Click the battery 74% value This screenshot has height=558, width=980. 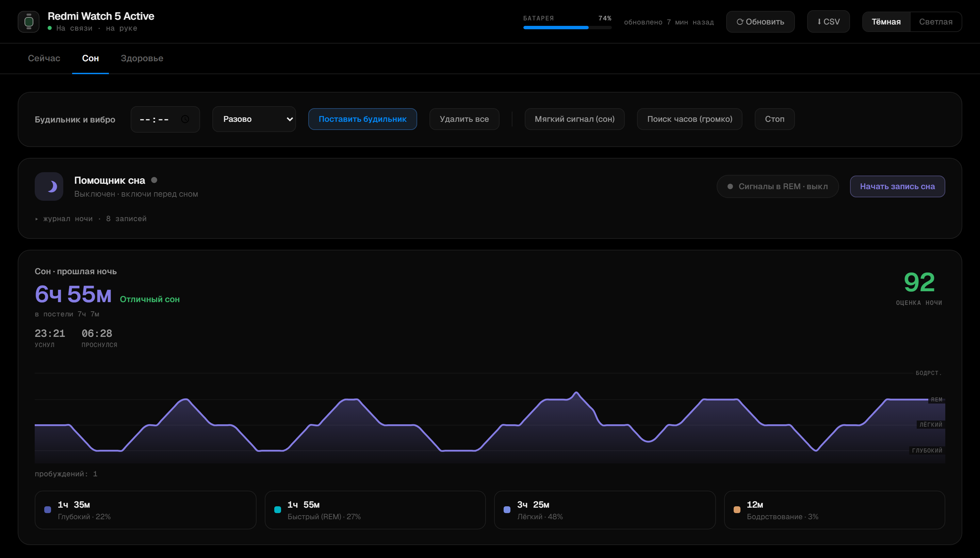[605, 18]
